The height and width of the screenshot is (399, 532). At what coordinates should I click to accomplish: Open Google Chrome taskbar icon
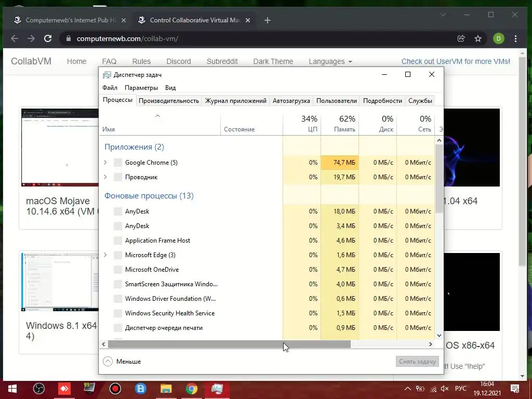[191, 389]
